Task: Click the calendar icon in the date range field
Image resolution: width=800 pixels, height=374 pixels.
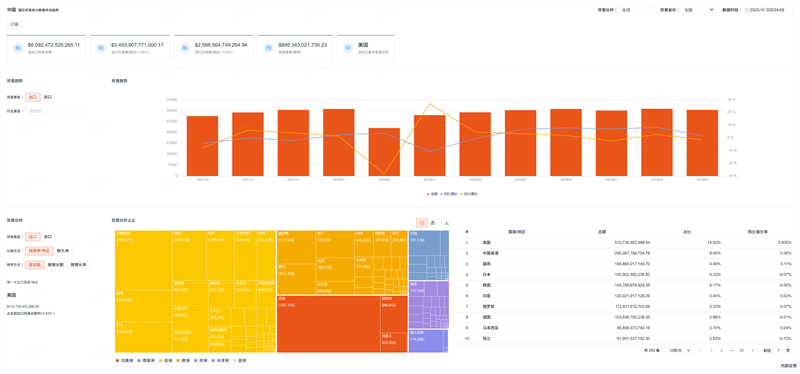Action: point(747,10)
